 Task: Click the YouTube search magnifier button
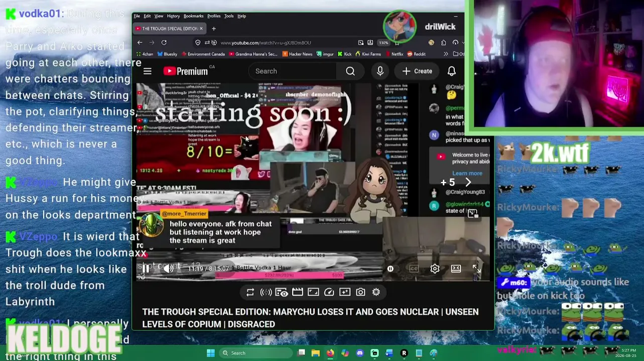[x=350, y=71]
